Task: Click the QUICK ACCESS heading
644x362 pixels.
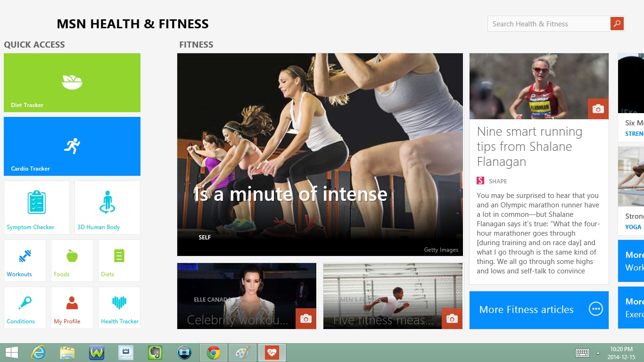Action: [34, 45]
